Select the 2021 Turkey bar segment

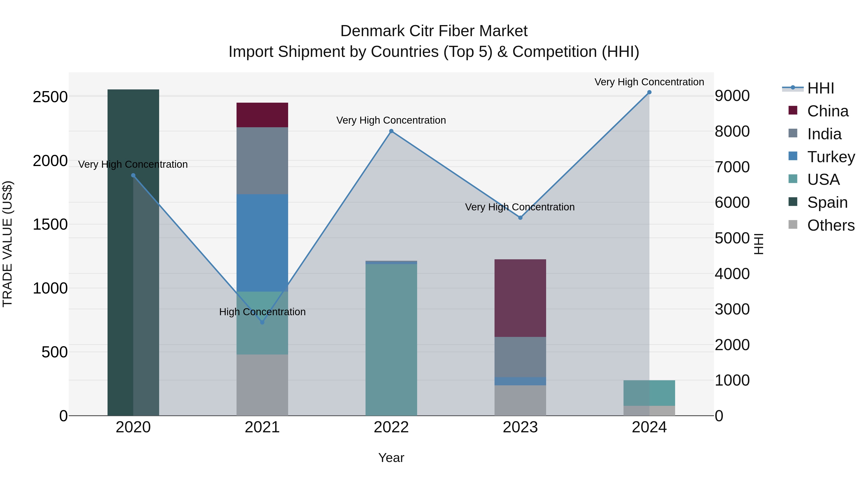pyautogui.click(x=262, y=243)
